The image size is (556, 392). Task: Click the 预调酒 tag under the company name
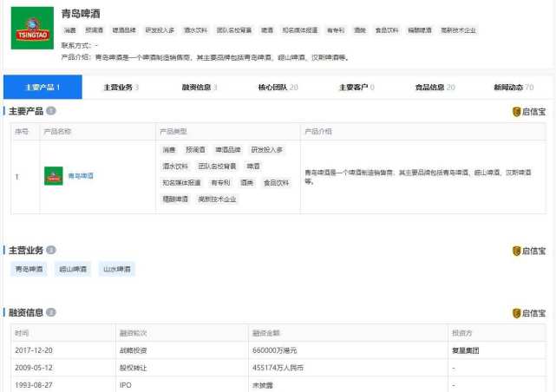click(94, 30)
